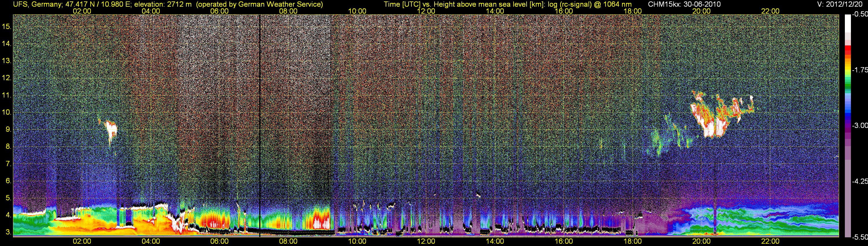
Task: Click the 22:00 label on the top time axis
Action: pyautogui.click(x=770, y=11)
